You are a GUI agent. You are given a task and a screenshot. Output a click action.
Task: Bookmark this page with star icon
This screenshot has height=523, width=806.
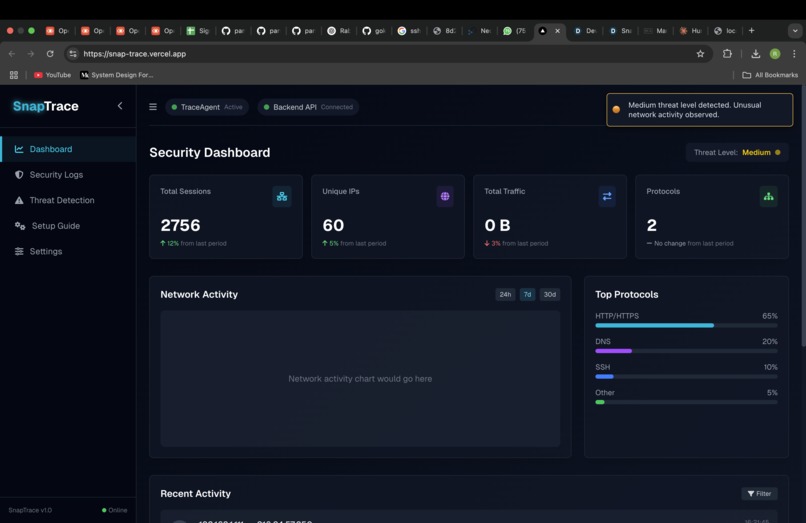coord(700,53)
